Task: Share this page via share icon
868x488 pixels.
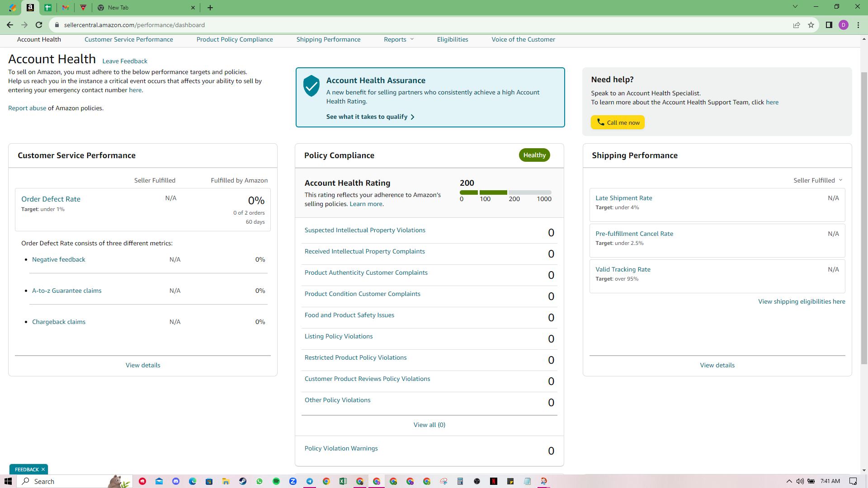Action: tap(797, 25)
